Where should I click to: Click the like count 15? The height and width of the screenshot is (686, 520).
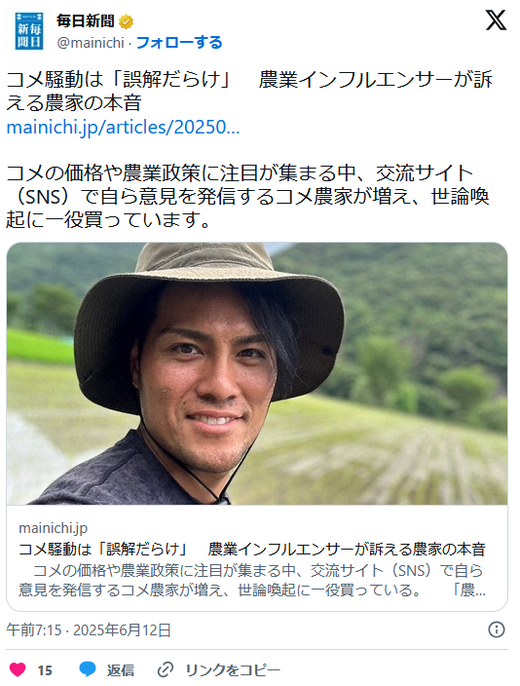pyautogui.click(x=45, y=671)
